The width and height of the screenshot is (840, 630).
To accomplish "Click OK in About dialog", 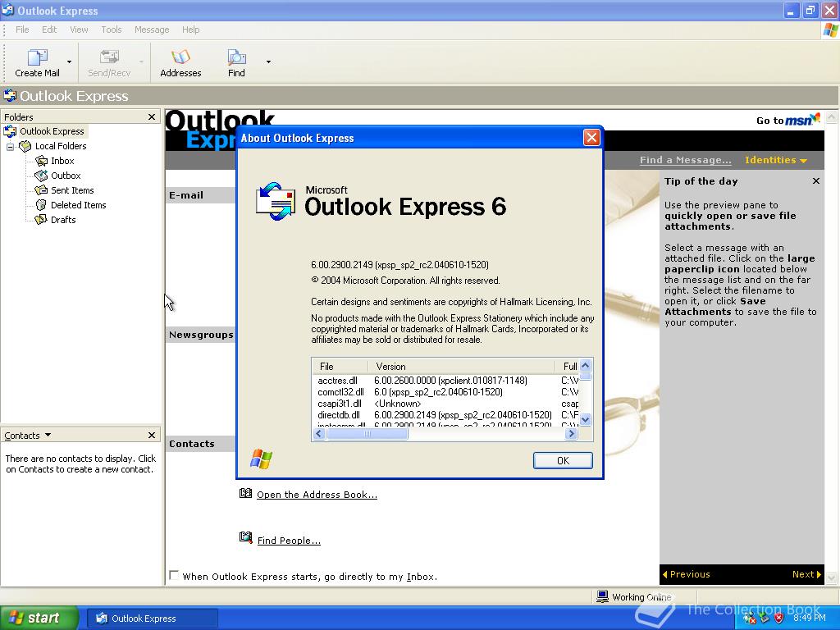I will point(563,461).
